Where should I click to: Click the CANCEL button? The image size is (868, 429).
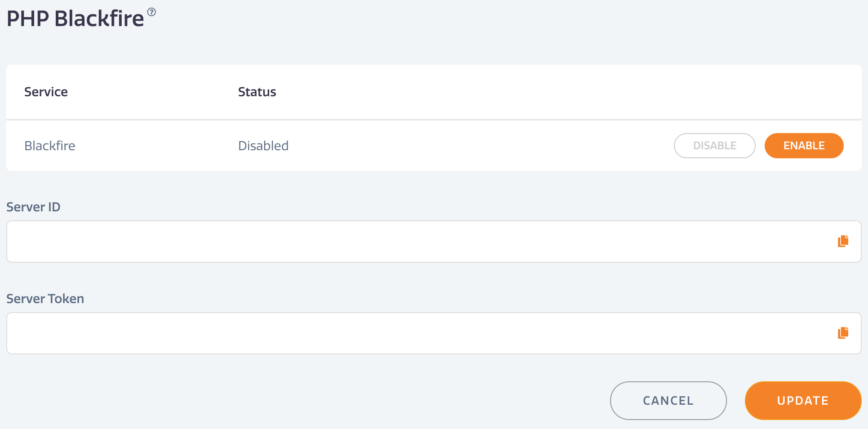(x=668, y=401)
